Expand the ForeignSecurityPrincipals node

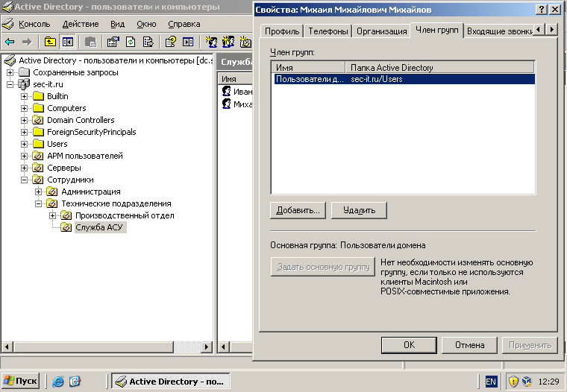[x=24, y=132]
